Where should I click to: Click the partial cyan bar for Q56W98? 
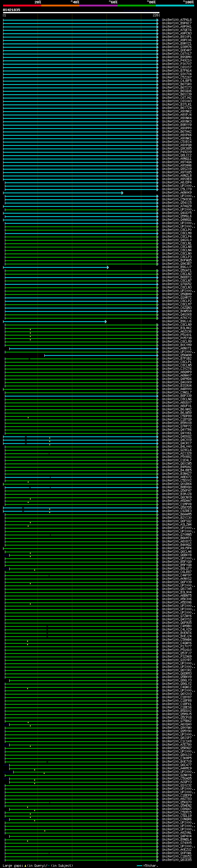click(x=101, y=355)
